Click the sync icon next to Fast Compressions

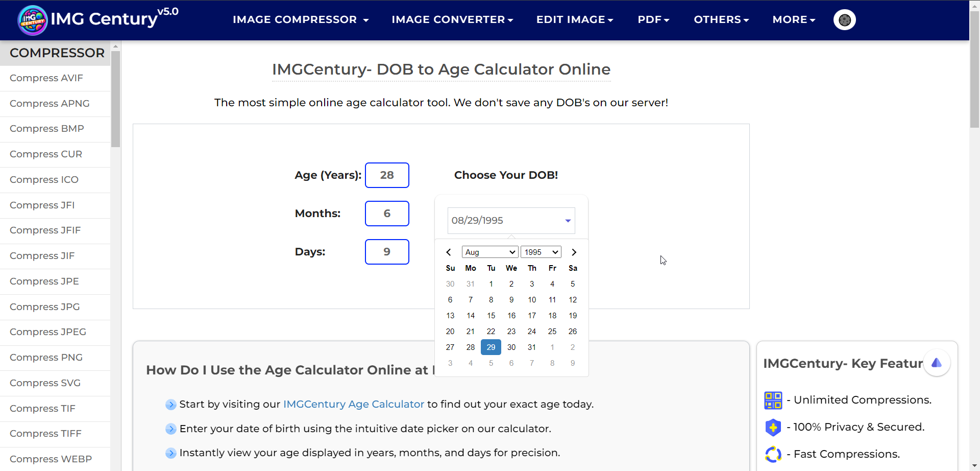(x=773, y=454)
